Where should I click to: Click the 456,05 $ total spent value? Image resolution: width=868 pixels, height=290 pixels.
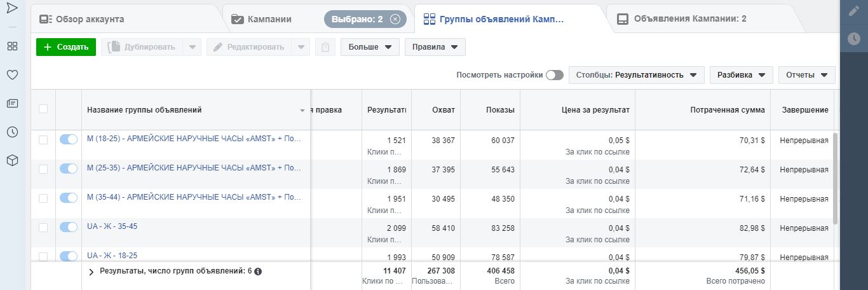(x=749, y=270)
